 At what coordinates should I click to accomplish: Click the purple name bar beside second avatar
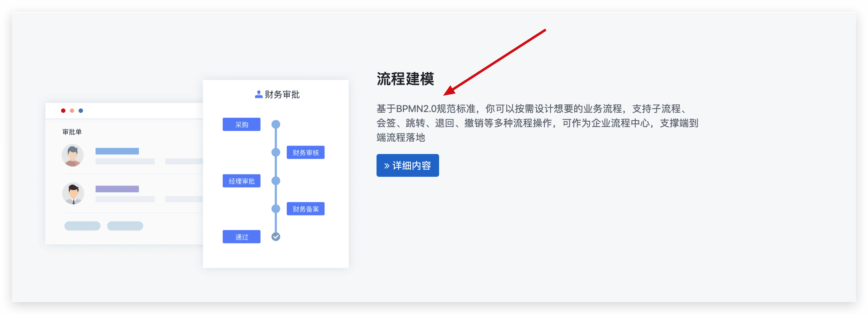(x=117, y=189)
